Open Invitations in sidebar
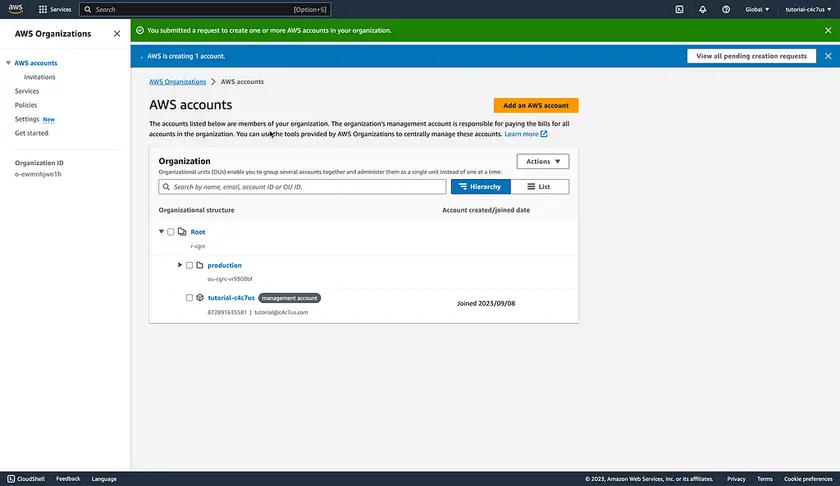840x486 pixels. (40, 77)
